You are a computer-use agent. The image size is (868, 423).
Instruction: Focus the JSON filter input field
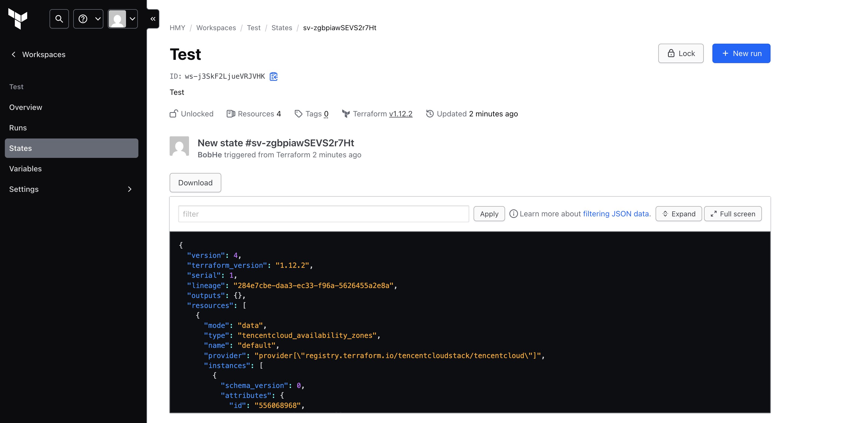click(x=323, y=214)
